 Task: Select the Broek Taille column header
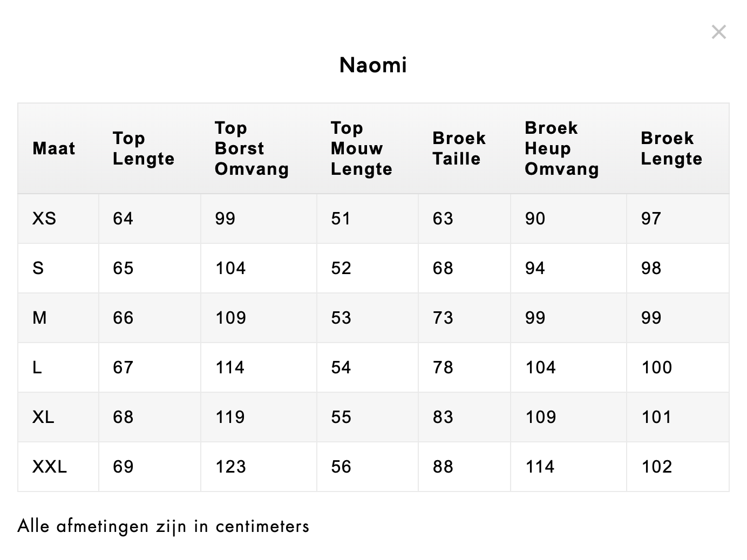pos(459,148)
